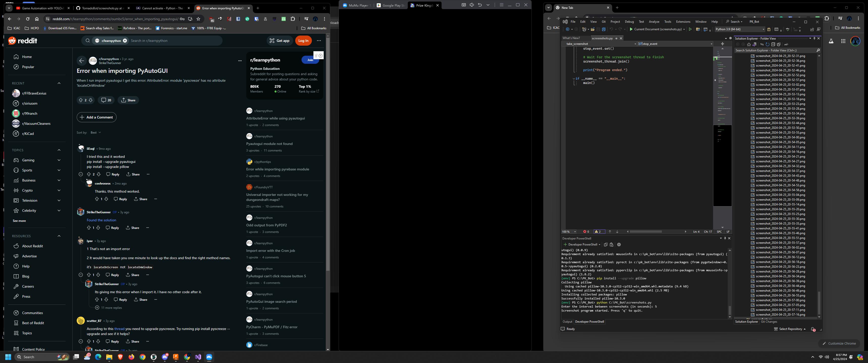Screen dimensions: 868x363
Task: Click the Reddit logo in the header
Action: click(x=22, y=40)
